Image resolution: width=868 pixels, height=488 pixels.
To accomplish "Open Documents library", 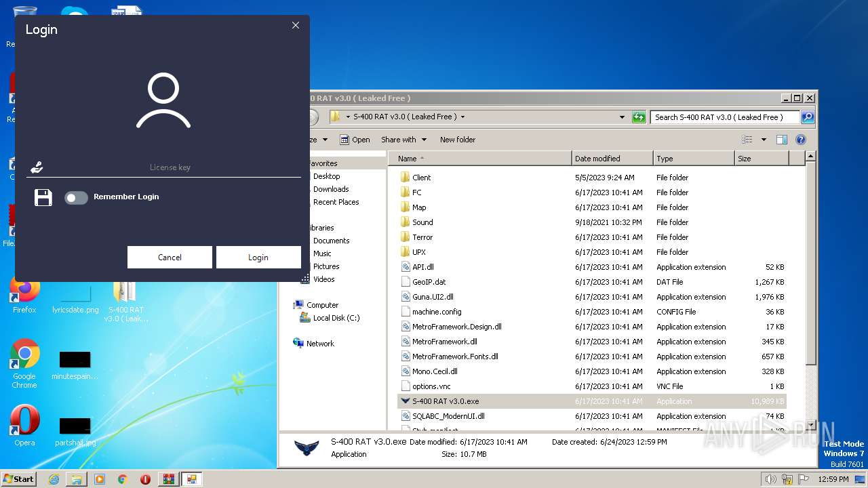I will (331, 241).
